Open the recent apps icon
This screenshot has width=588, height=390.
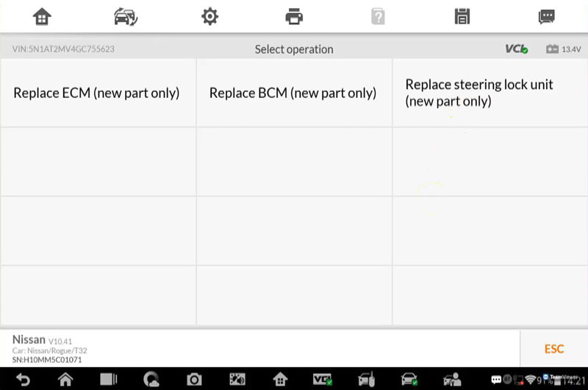click(108, 380)
